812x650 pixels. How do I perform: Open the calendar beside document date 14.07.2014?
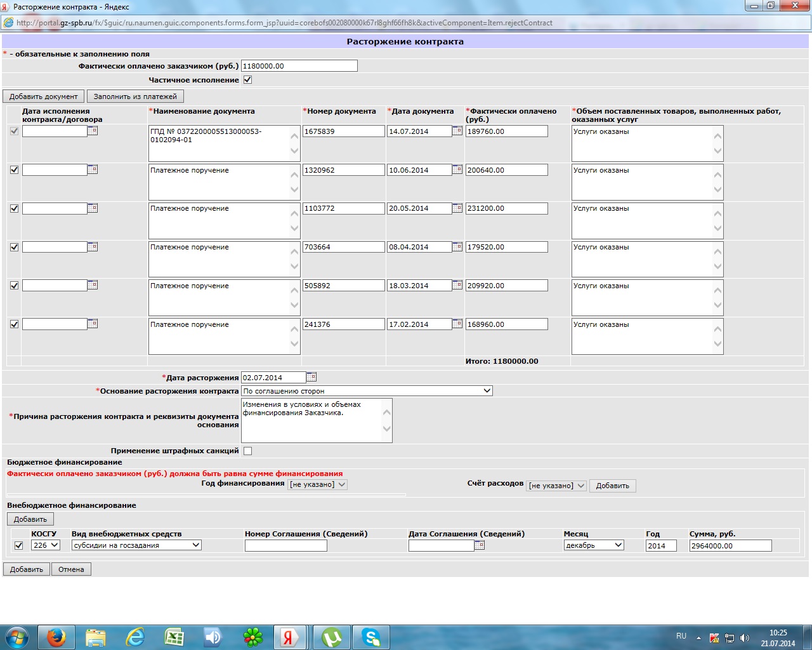[x=457, y=131]
